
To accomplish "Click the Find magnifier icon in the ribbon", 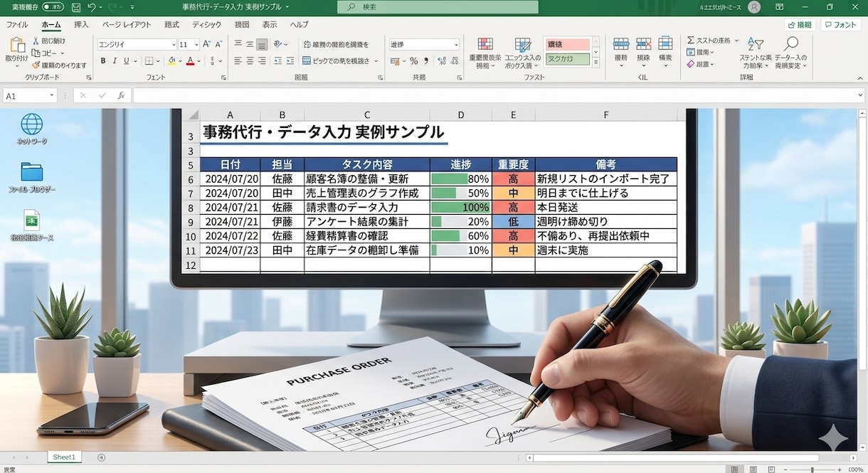I will 790,44.
